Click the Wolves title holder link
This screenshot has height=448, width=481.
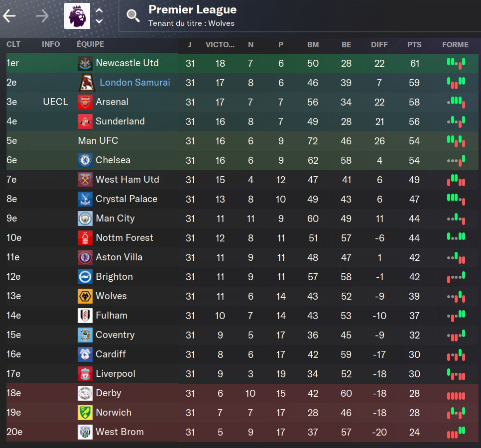coord(221,23)
